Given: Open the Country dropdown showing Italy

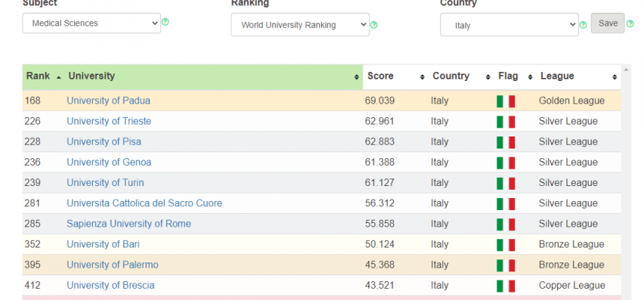Looking at the screenshot, I should click(509, 25).
